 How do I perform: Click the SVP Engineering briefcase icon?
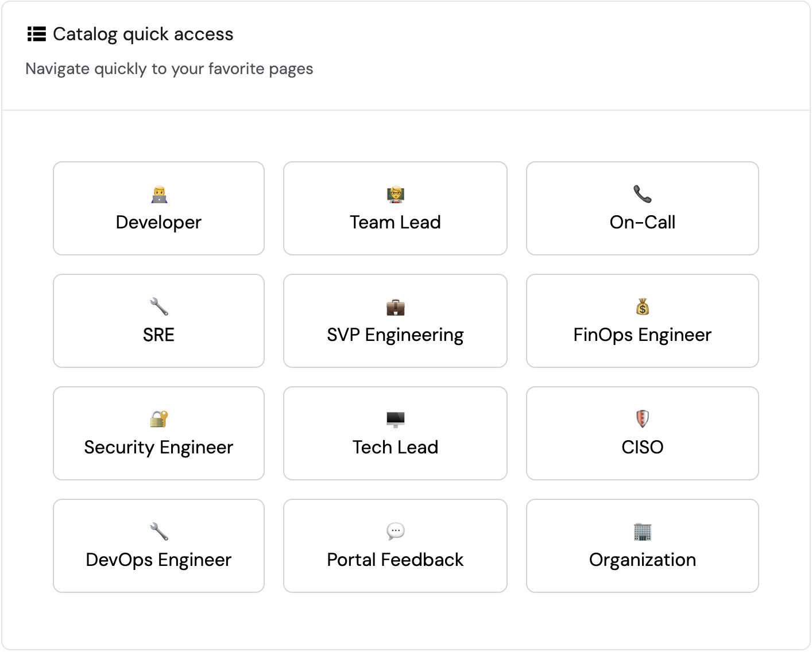pyautogui.click(x=395, y=307)
